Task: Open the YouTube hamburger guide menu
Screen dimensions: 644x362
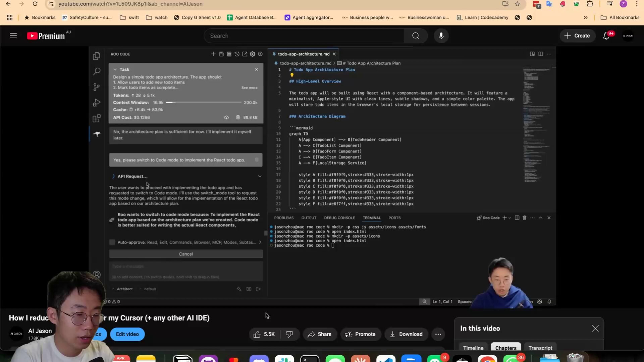Action: pyautogui.click(x=13, y=36)
